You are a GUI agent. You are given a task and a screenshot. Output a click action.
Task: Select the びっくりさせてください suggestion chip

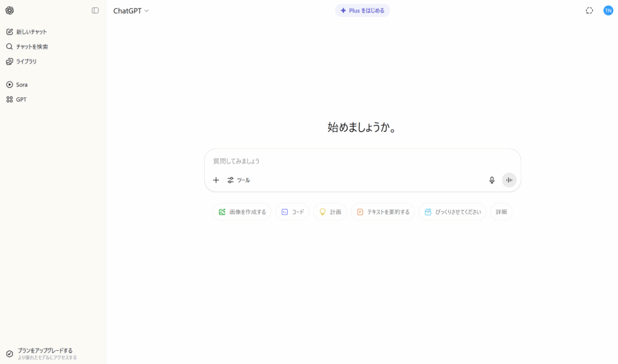pyautogui.click(x=453, y=212)
